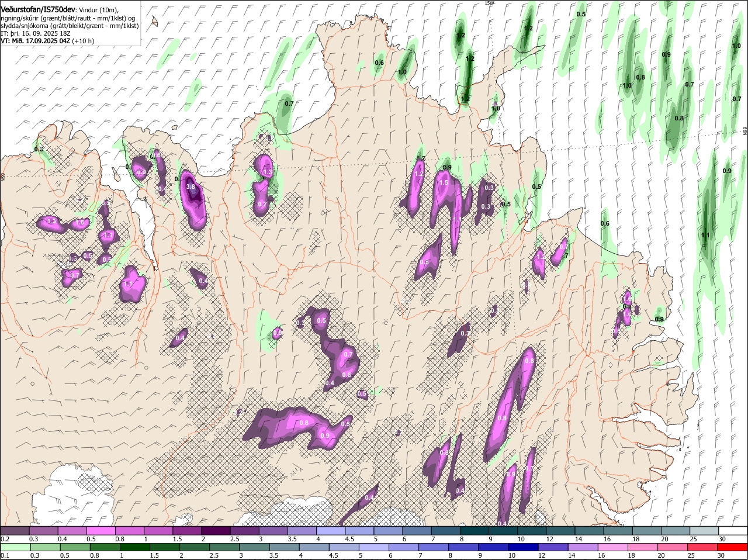The height and width of the screenshot is (560, 748).
Task: Select lower legend dark blue swatch labeled 10
Action: point(524,547)
